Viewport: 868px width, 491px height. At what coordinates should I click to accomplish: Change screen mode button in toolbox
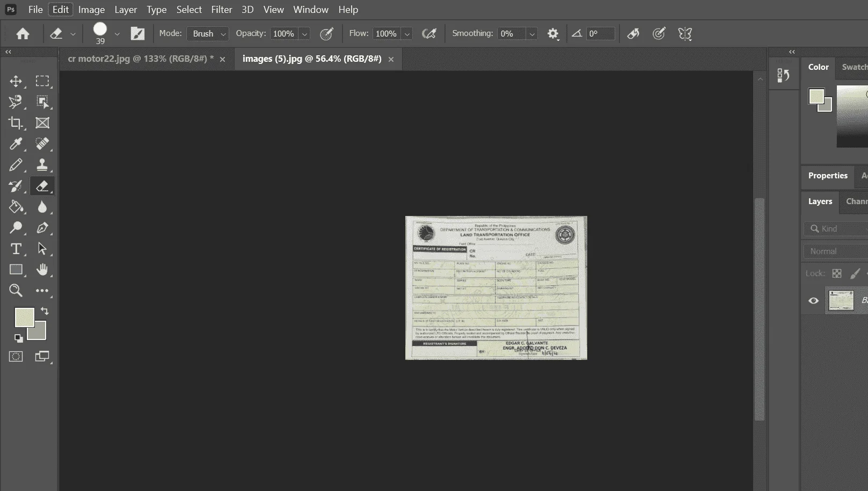[42, 356]
